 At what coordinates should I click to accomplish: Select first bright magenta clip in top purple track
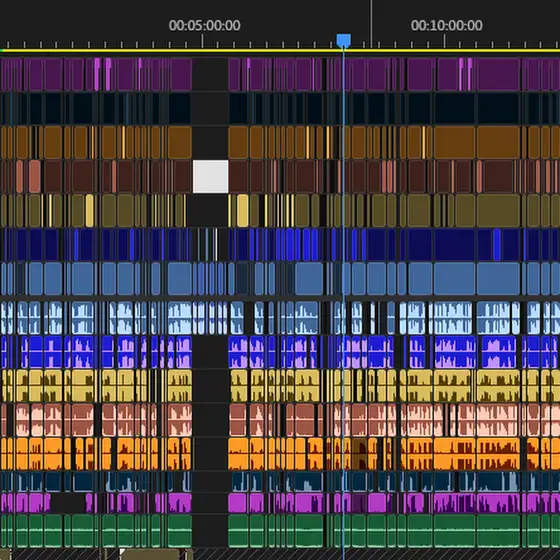(x=97, y=74)
